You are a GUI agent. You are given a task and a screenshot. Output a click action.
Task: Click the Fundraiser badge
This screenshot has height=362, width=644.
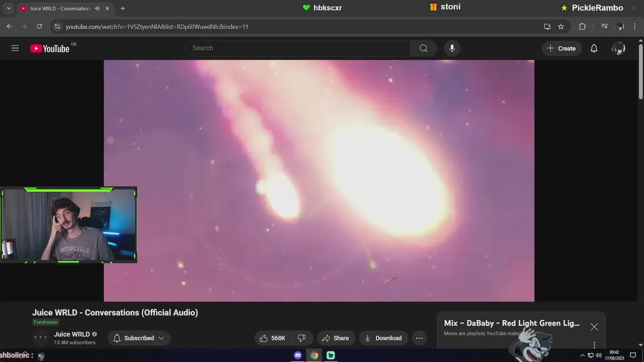tap(46, 322)
